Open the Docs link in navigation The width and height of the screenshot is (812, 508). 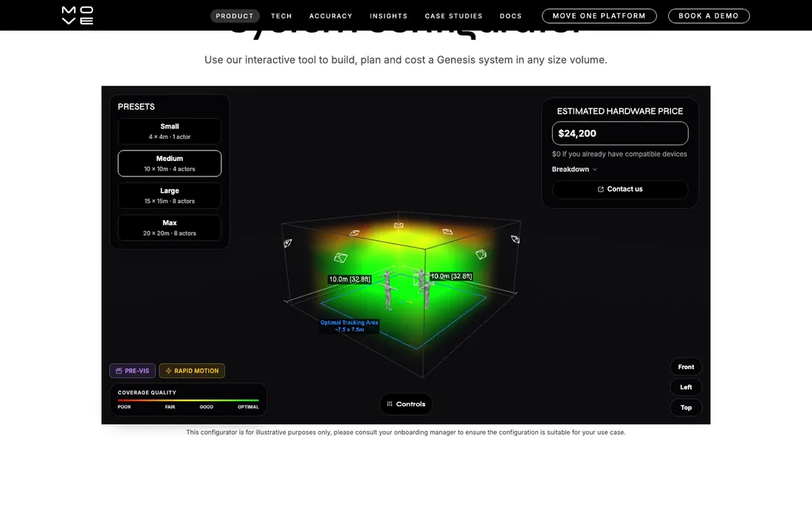[x=511, y=16]
